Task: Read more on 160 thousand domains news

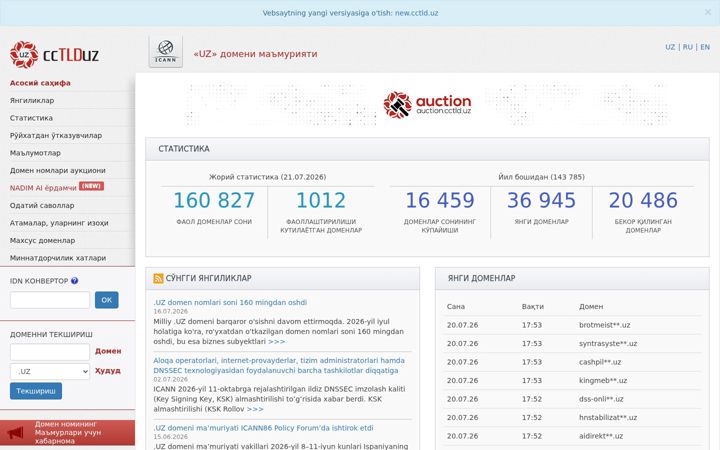Action: (276, 342)
